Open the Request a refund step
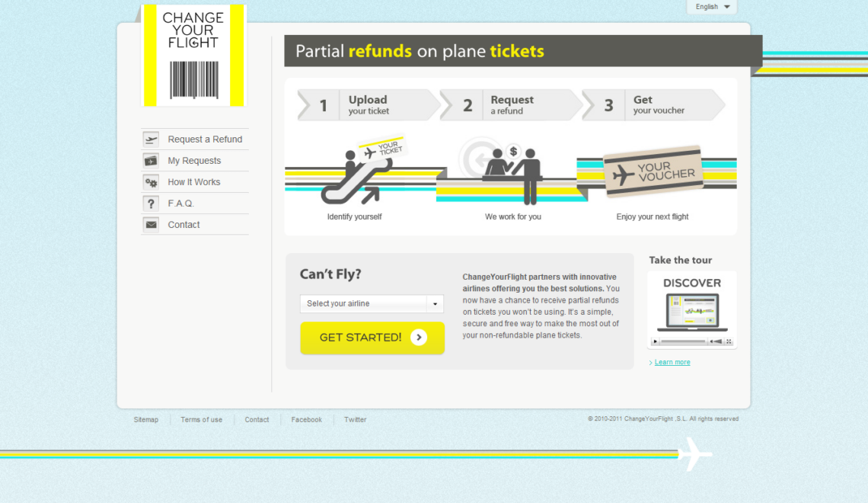The image size is (868, 503). tap(511, 105)
